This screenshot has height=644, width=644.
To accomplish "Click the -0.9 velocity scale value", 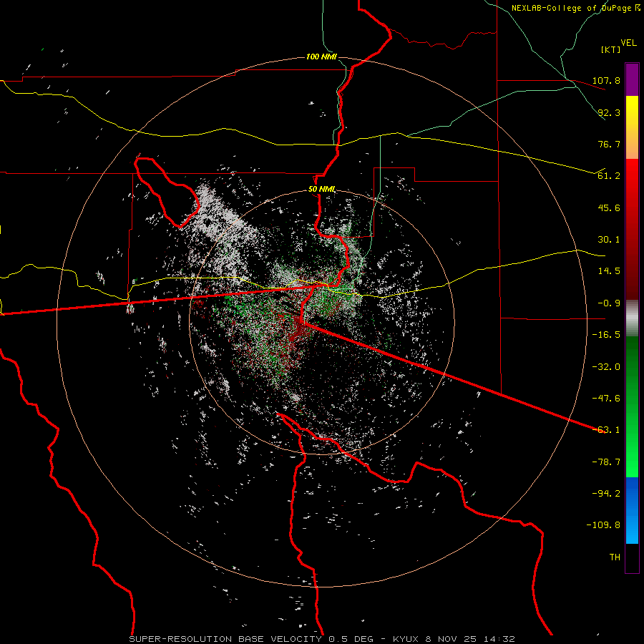I will (609, 303).
